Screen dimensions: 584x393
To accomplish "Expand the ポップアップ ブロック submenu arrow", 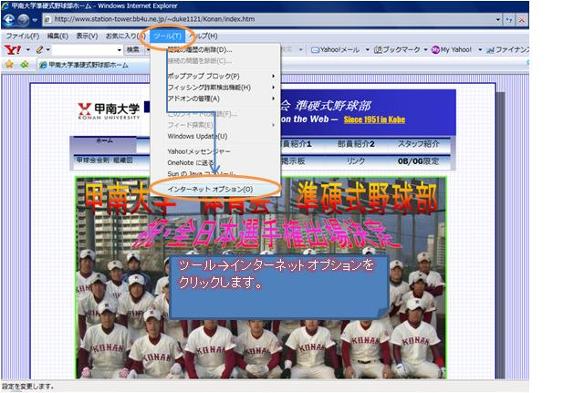I will click(x=273, y=76).
